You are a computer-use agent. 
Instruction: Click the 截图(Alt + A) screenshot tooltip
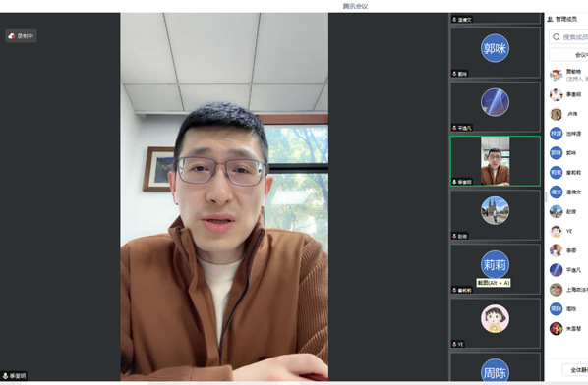pyautogui.click(x=494, y=283)
